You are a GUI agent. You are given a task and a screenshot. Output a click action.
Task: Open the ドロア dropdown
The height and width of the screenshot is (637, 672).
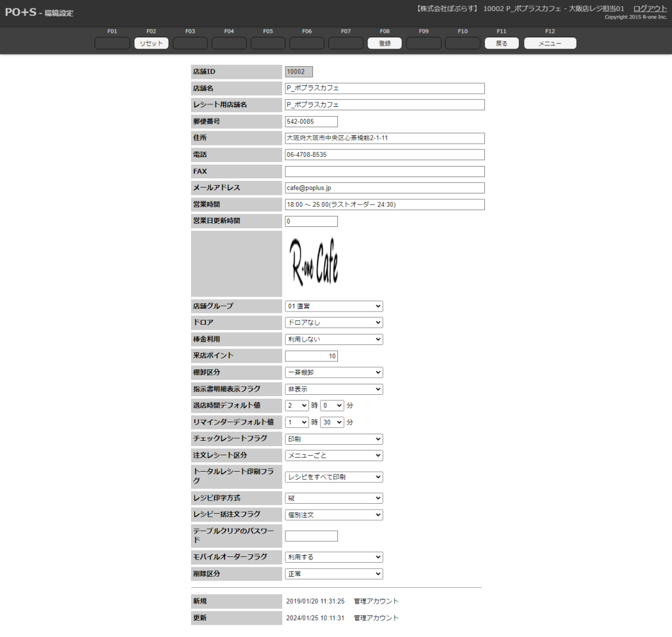(x=333, y=323)
